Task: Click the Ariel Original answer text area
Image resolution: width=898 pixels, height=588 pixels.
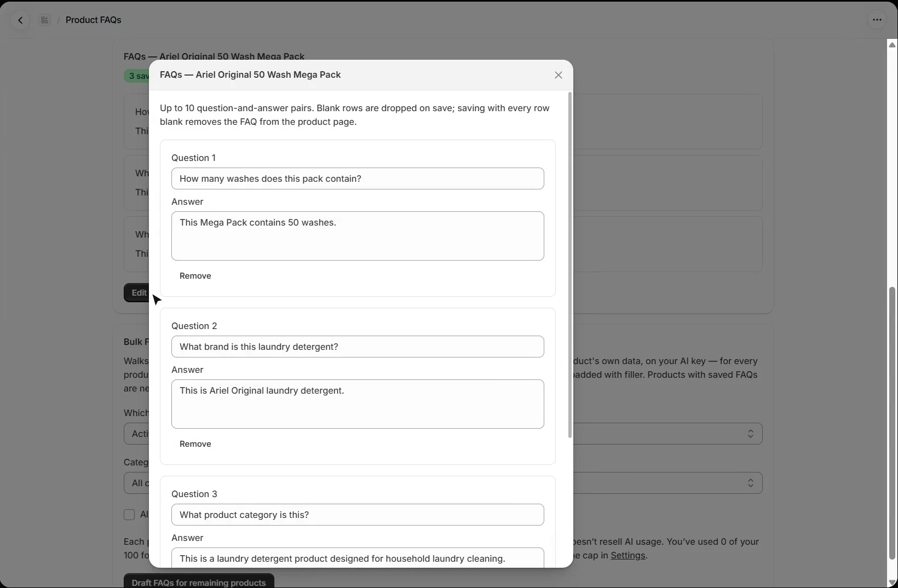Action: tap(358, 404)
